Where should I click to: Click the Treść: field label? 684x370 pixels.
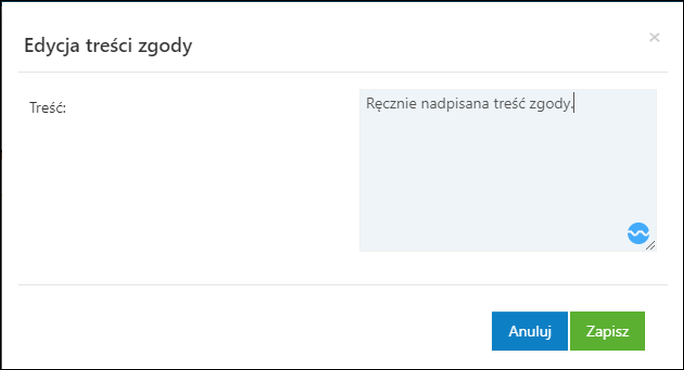[48, 108]
